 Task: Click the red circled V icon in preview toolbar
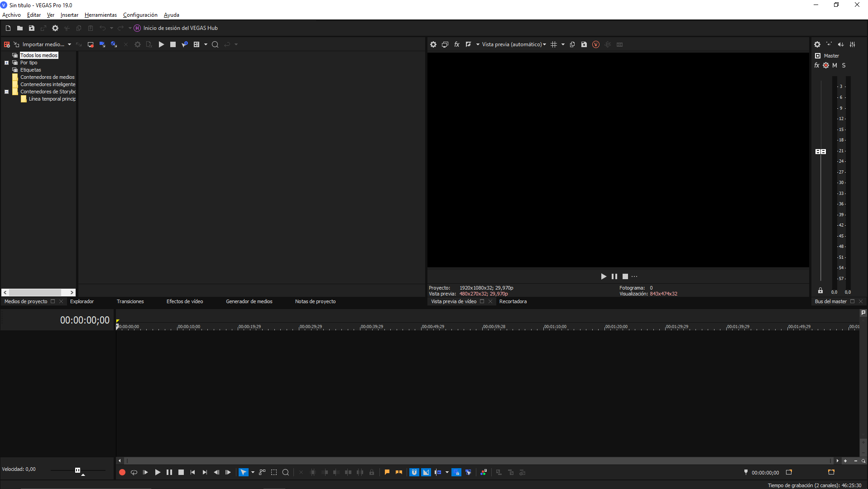[596, 44]
